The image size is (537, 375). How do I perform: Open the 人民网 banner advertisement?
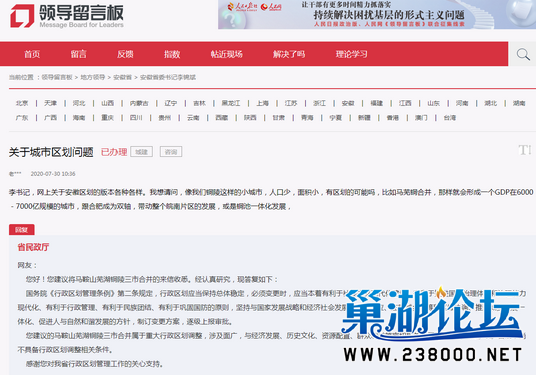pos(377,14)
